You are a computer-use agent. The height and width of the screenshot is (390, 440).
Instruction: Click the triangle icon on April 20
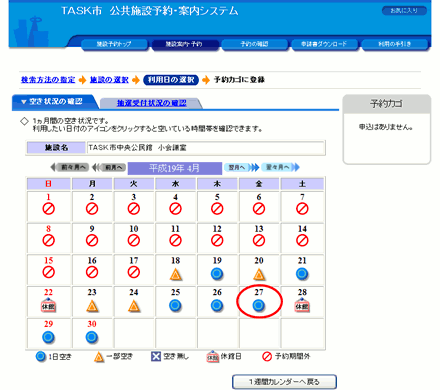pyautogui.click(x=259, y=274)
